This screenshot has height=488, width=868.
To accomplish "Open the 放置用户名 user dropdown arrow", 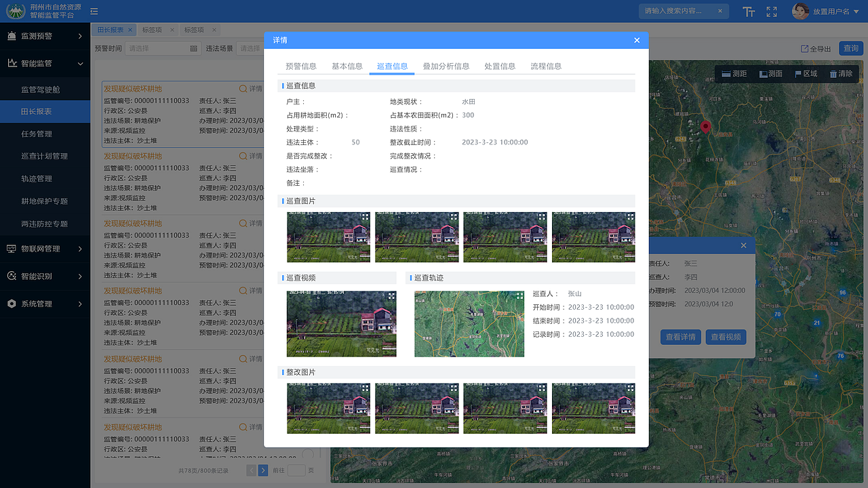I will pyautogui.click(x=856, y=12).
